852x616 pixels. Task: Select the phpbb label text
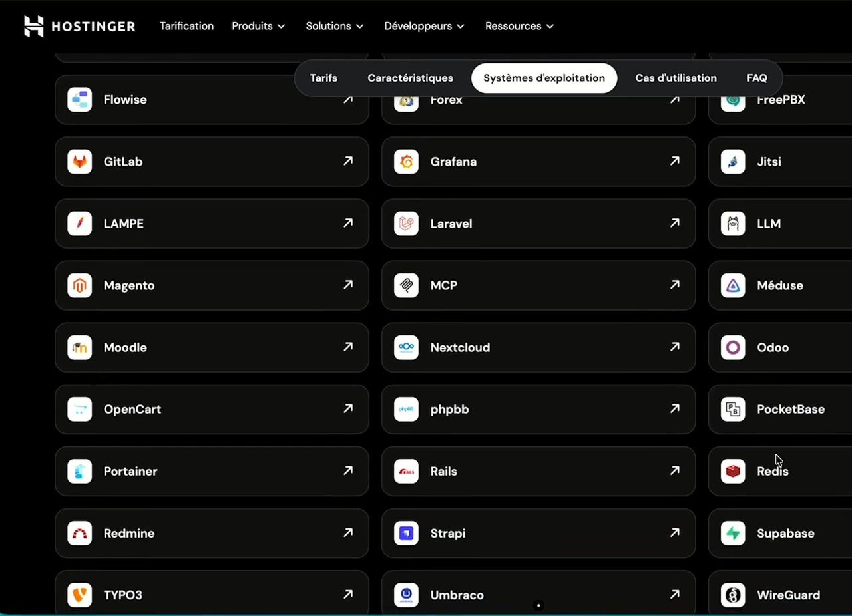tap(450, 410)
